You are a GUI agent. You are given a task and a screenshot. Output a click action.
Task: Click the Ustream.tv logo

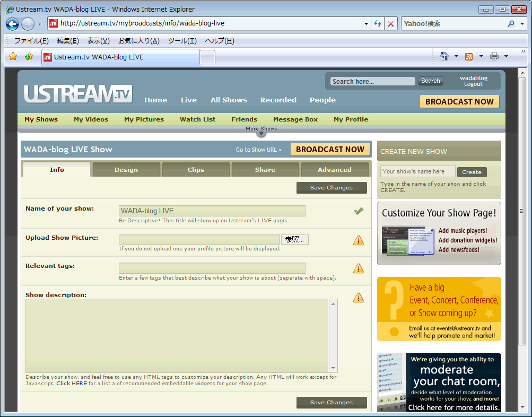77,94
